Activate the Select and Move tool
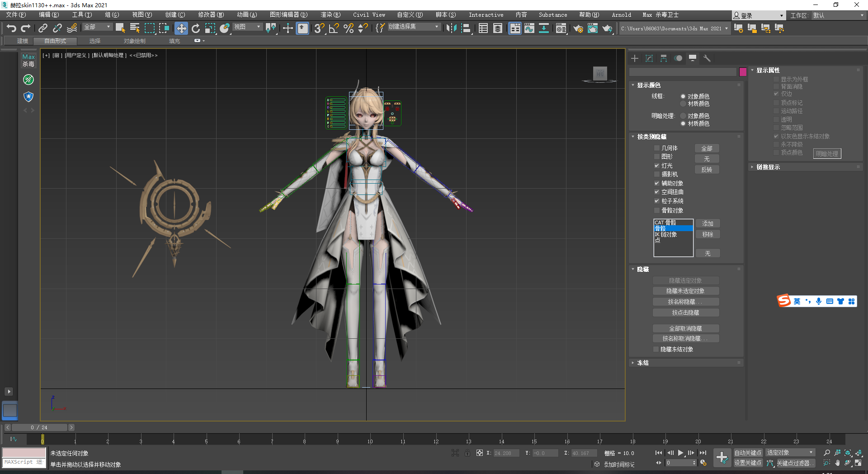This screenshot has height=474, width=868. point(181,28)
